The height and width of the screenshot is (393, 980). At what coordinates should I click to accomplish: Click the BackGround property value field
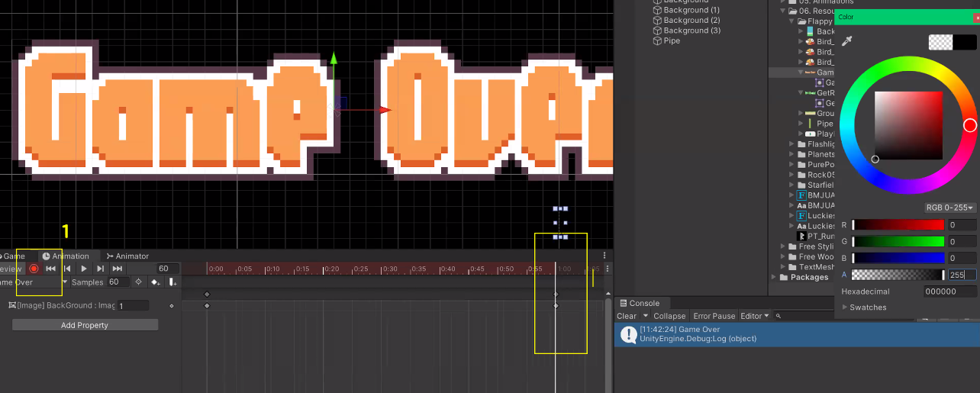(x=133, y=305)
